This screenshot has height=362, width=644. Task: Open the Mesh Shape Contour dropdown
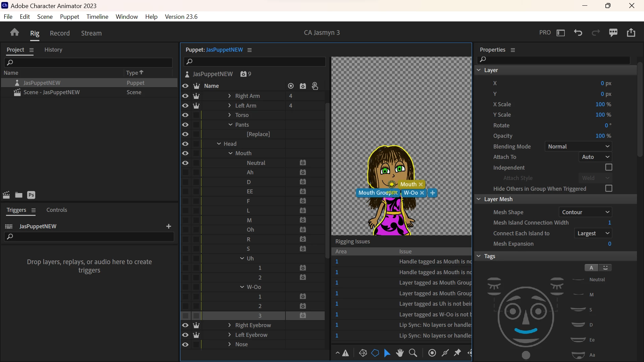585,212
